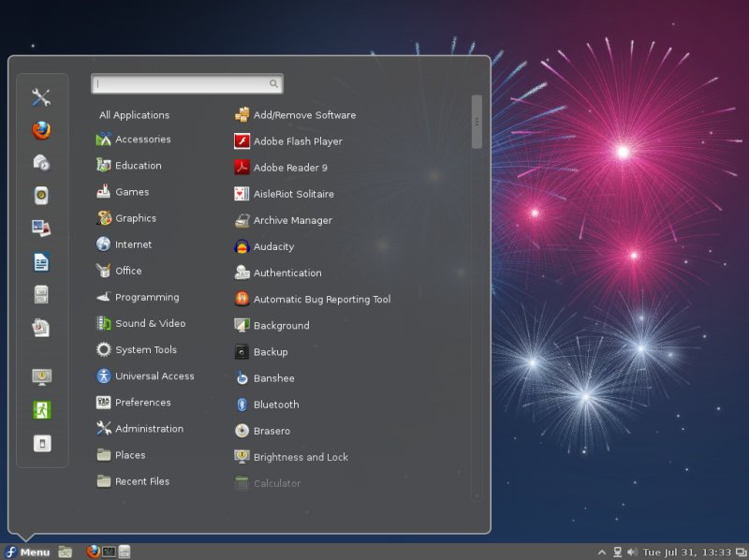Open the clock showing Tue Jul 31, 13:33

(x=687, y=553)
